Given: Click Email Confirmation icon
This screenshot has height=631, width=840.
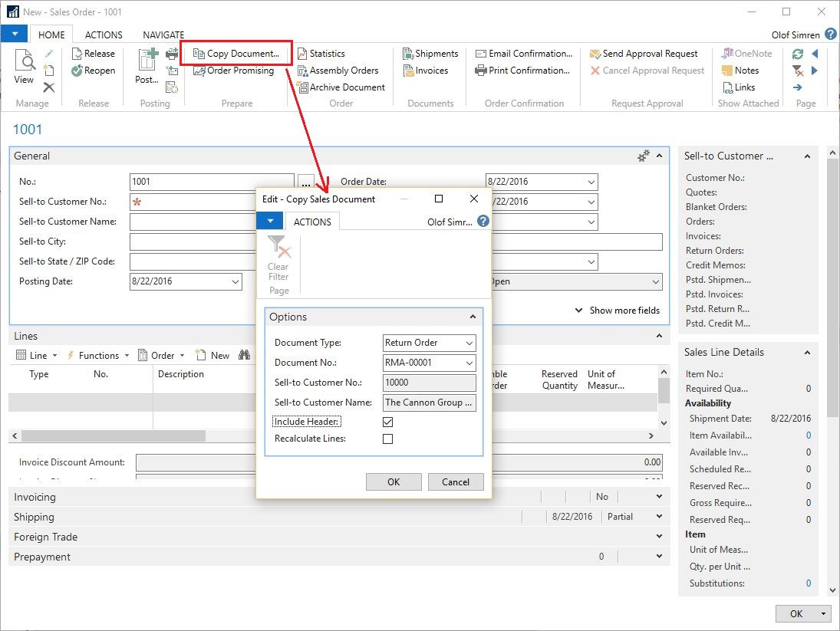Looking at the screenshot, I should (x=482, y=53).
